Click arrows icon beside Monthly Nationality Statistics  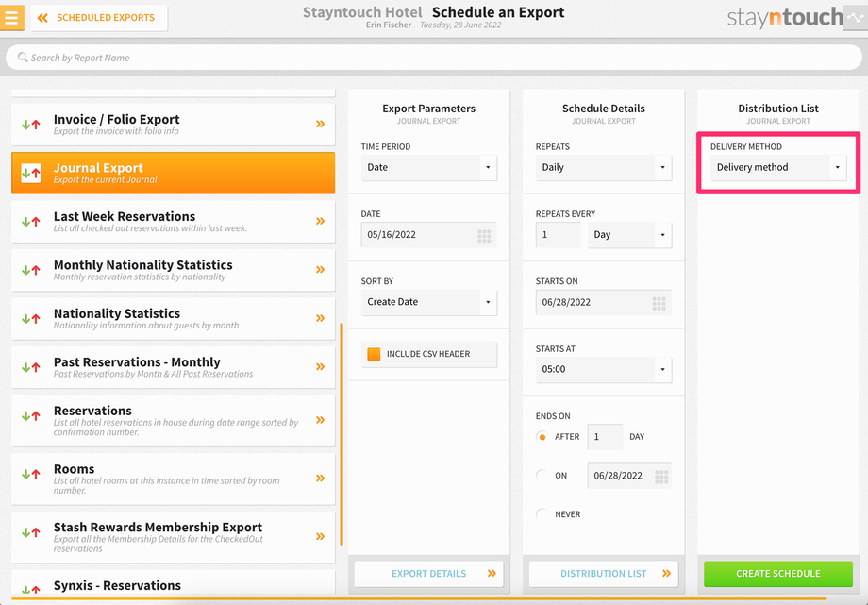(31, 270)
